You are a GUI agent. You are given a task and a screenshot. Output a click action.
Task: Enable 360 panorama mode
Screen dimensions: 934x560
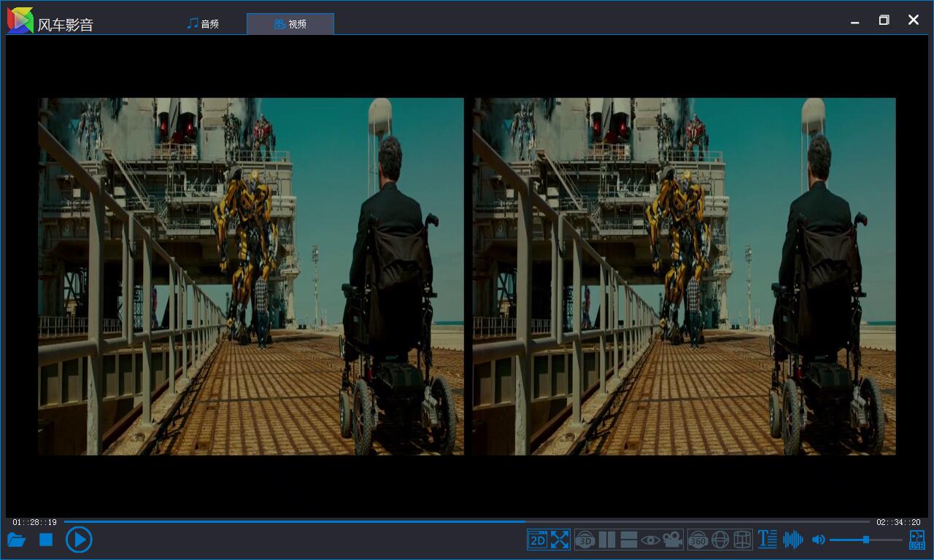point(698,540)
